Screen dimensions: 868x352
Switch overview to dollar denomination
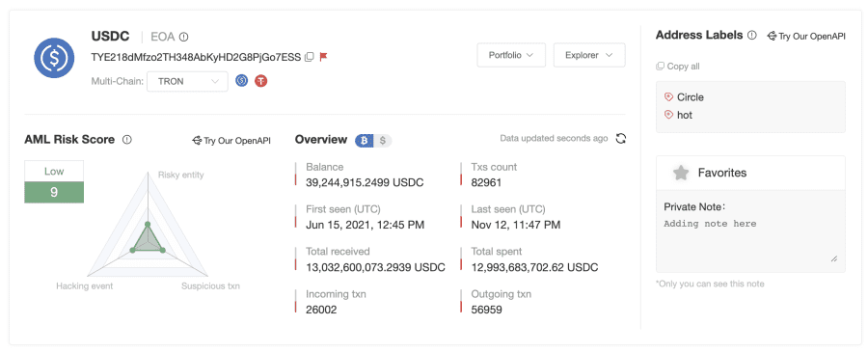[x=383, y=140]
